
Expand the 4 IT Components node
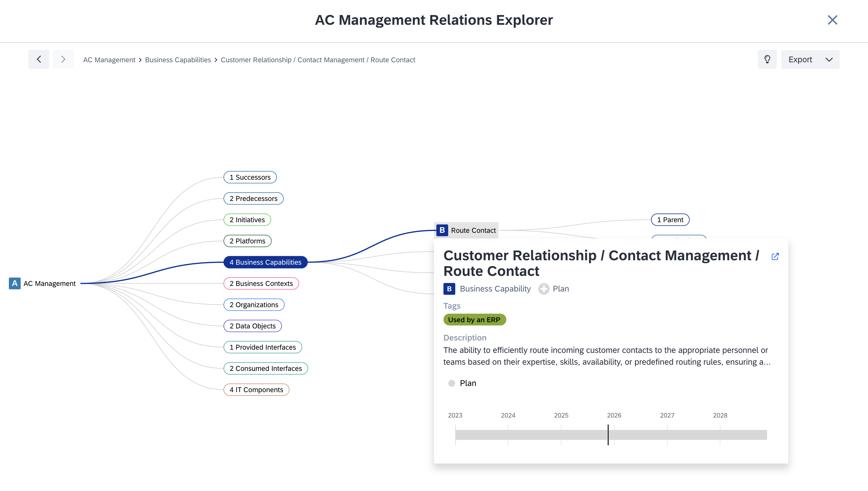(x=256, y=389)
